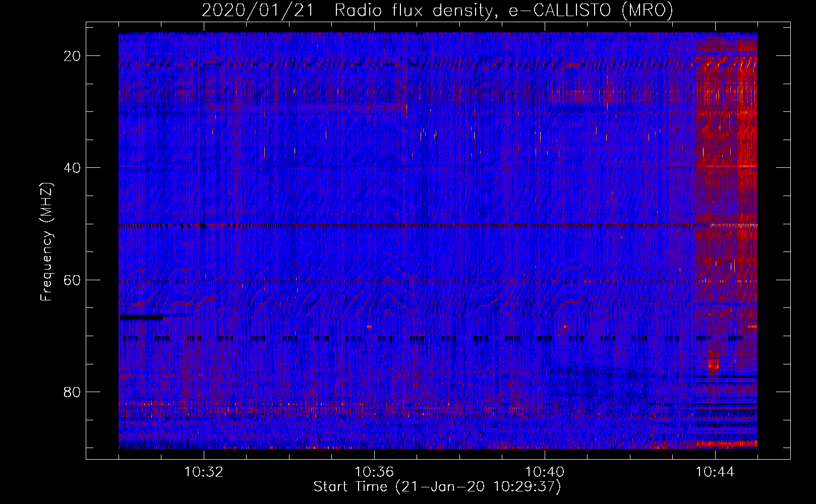Click the "Start Time (21-Jan-20 10:29:37)" axis label

click(437, 487)
